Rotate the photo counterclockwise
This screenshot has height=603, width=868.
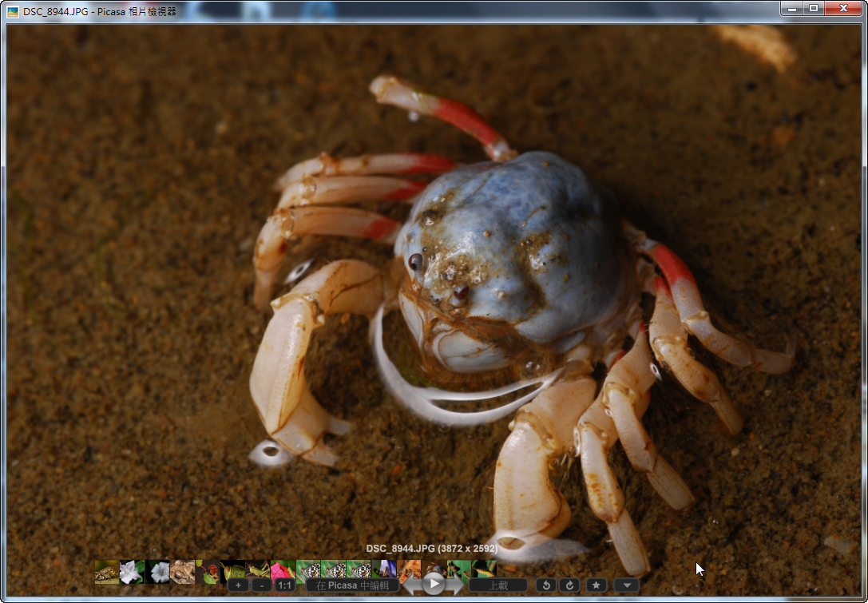pyautogui.click(x=546, y=585)
